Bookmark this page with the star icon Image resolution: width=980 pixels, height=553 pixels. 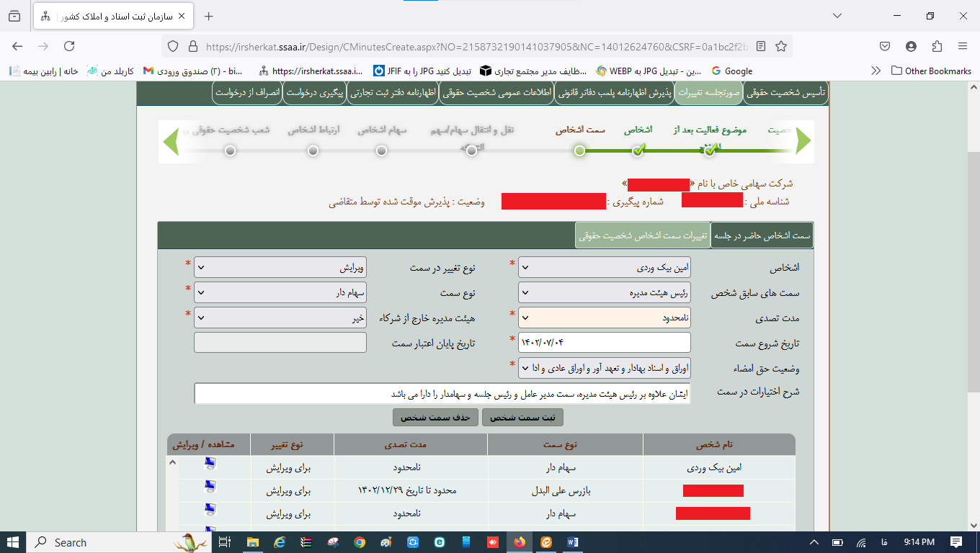point(781,46)
